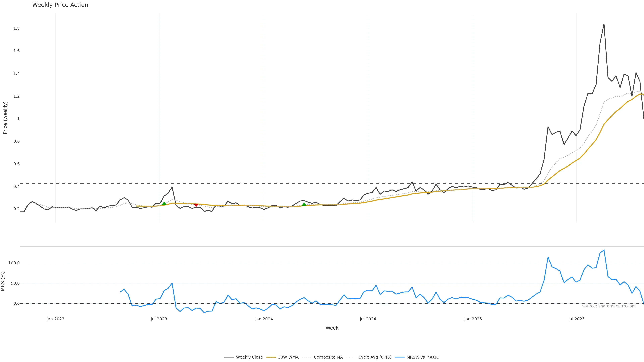Click the Week x-axis title
The image size is (644, 362).
(332, 328)
